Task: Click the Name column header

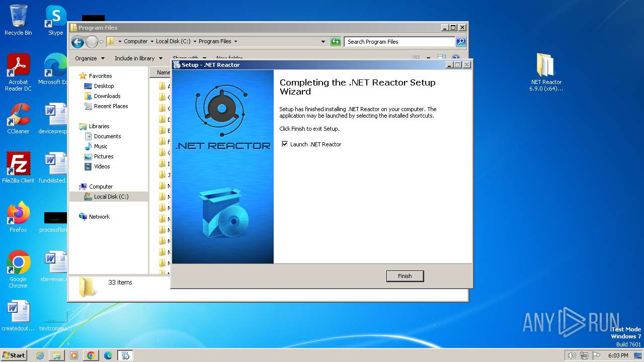Action: [161, 72]
